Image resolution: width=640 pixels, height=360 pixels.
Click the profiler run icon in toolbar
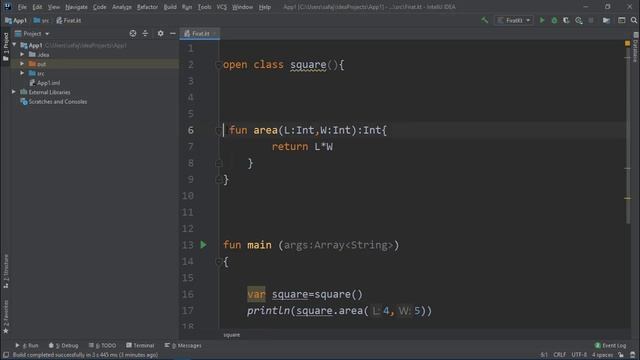578,20
